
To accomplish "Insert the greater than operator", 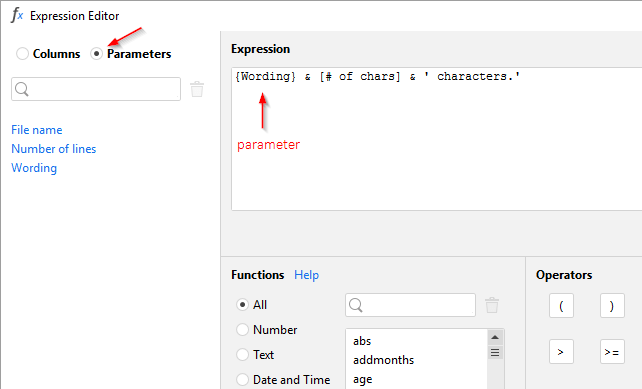I will (x=561, y=351).
